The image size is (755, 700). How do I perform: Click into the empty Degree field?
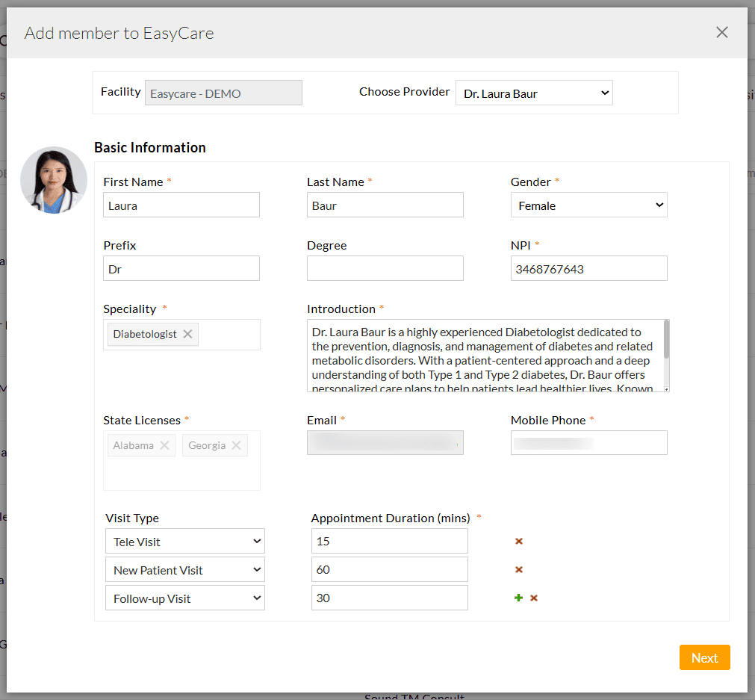tap(385, 269)
